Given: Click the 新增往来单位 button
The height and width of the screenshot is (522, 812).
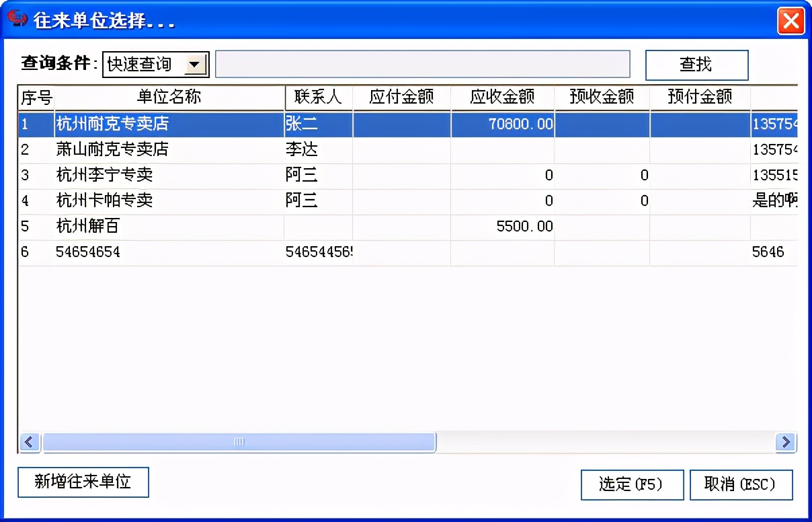Looking at the screenshot, I should (x=83, y=482).
